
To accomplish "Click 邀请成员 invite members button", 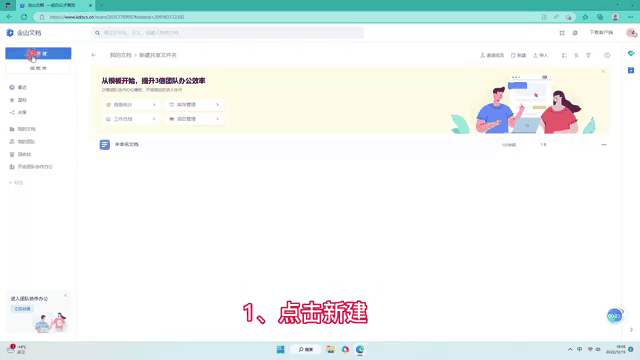I will (492, 56).
